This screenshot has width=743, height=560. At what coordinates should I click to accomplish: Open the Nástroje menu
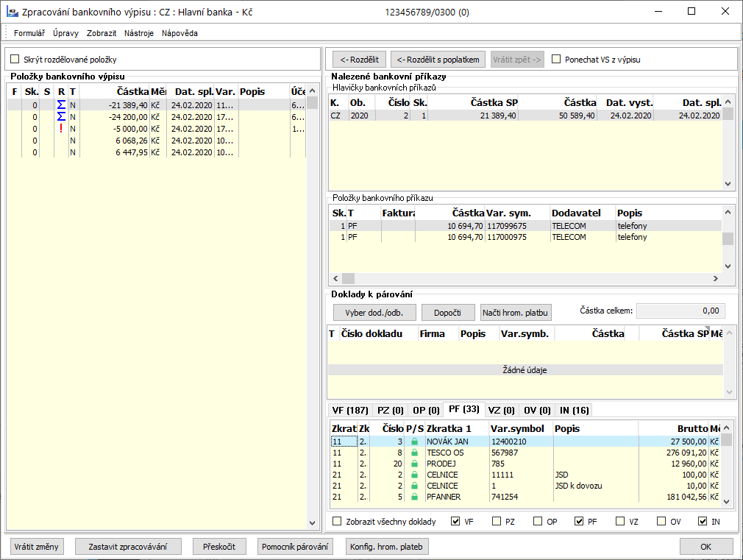139,33
